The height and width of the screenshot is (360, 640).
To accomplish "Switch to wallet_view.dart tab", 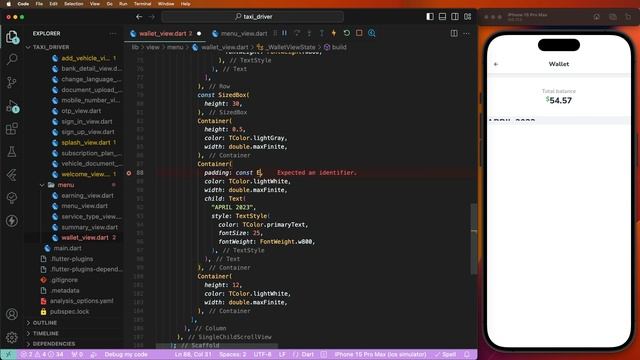I will point(165,33).
